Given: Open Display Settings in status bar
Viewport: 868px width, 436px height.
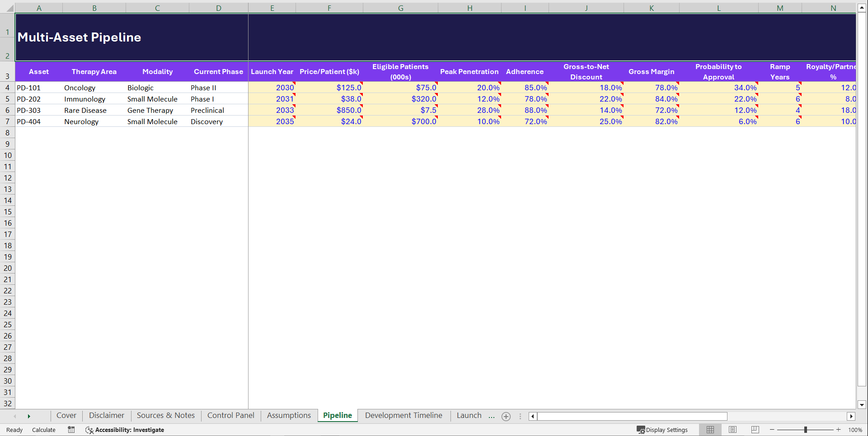Looking at the screenshot, I should 662,430.
